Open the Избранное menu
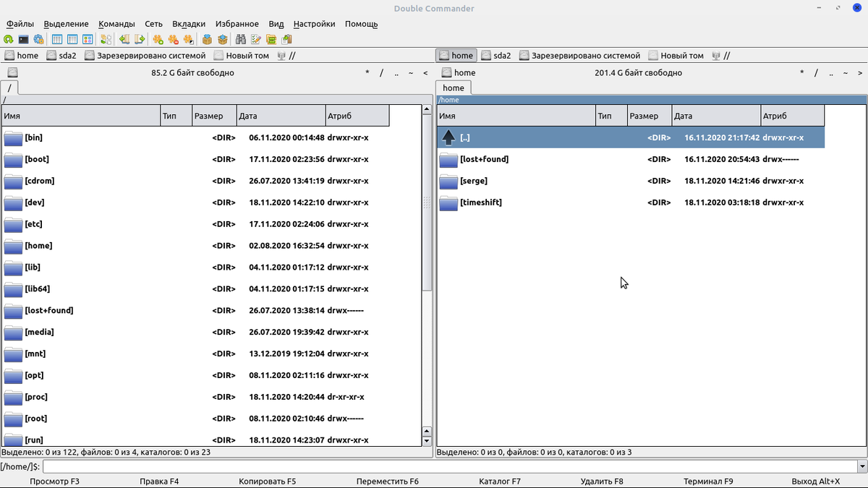The height and width of the screenshot is (488, 868). (x=237, y=24)
